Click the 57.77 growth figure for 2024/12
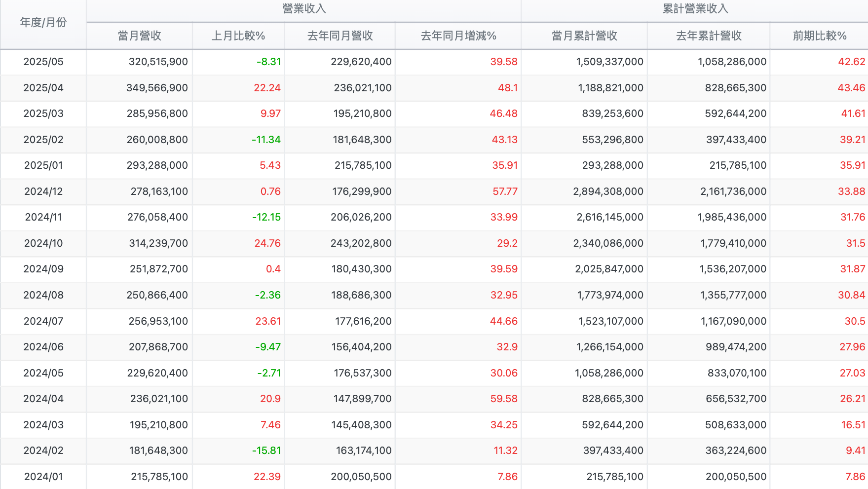The height and width of the screenshot is (489, 868). tap(506, 191)
